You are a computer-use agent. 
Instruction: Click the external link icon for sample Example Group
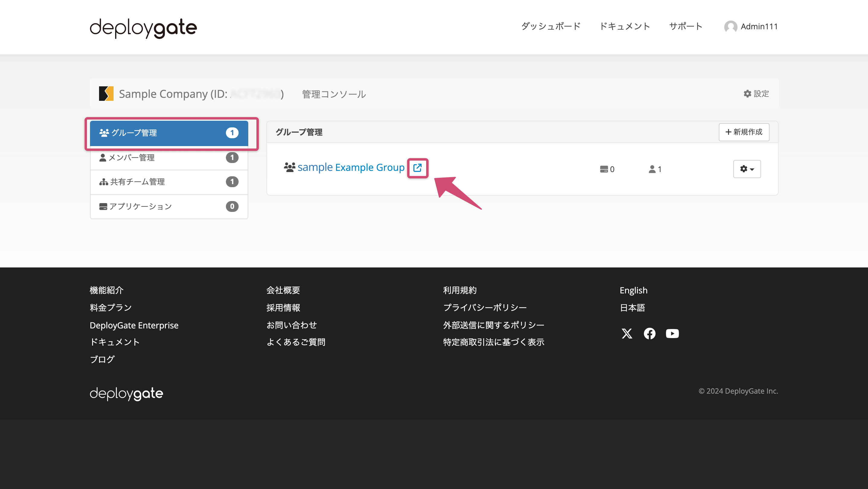coord(417,168)
